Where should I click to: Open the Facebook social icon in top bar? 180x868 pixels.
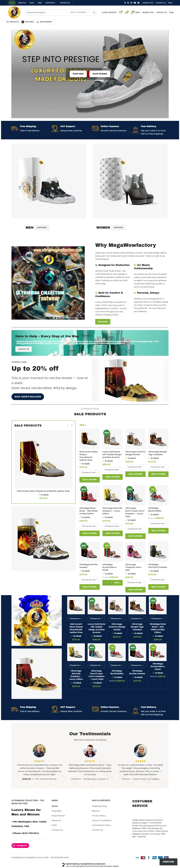(125, 3)
